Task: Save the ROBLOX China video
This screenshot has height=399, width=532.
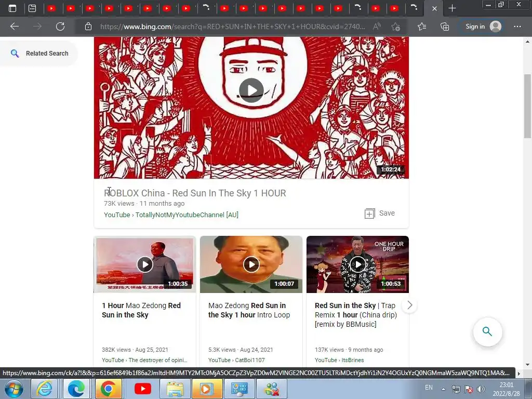Action: click(380, 214)
